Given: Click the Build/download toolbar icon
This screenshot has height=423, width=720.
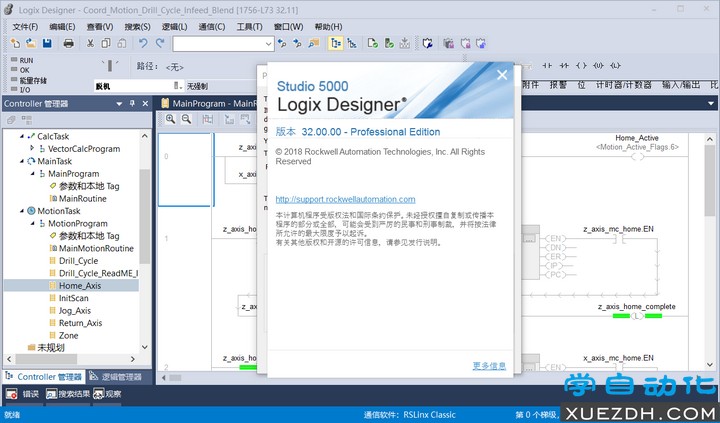Looking at the screenshot, I should coord(405,44).
